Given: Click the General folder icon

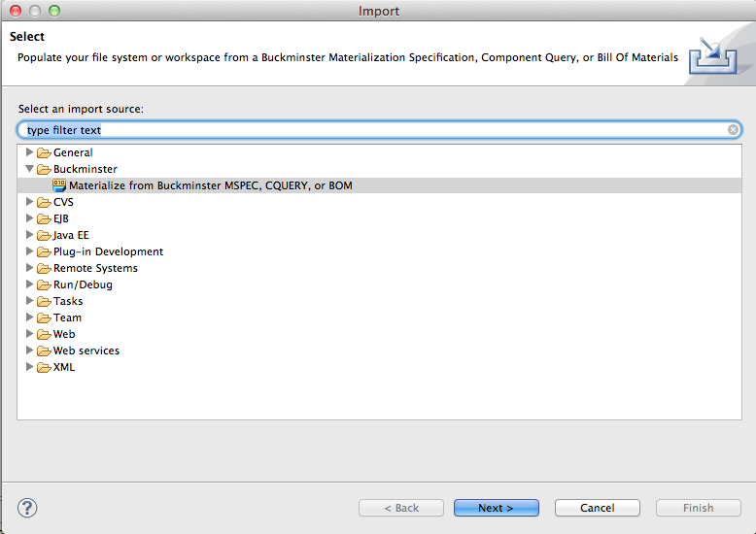Looking at the screenshot, I should 44,152.
